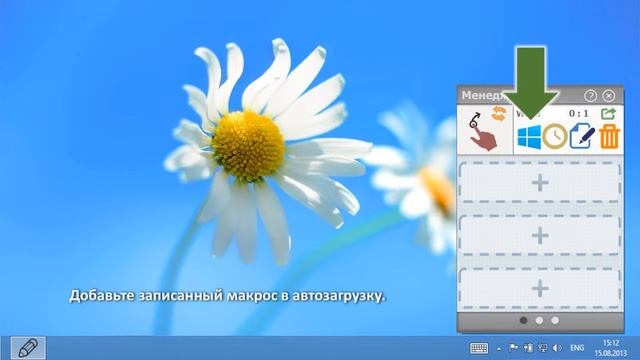Open the touch keyboard from the taskbar
Viewport: 640px width, 360px height.
[479, 348]
